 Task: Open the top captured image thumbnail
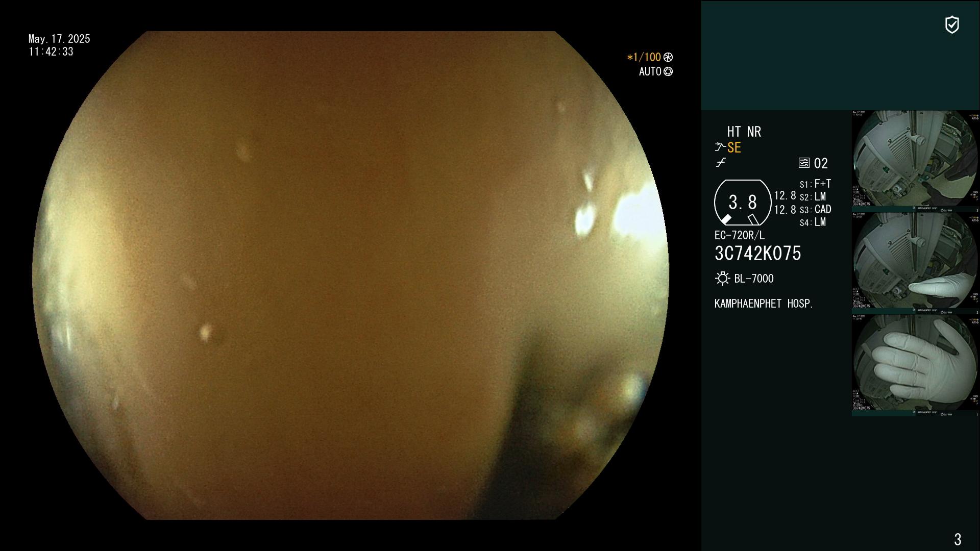[x=916, y=161]
